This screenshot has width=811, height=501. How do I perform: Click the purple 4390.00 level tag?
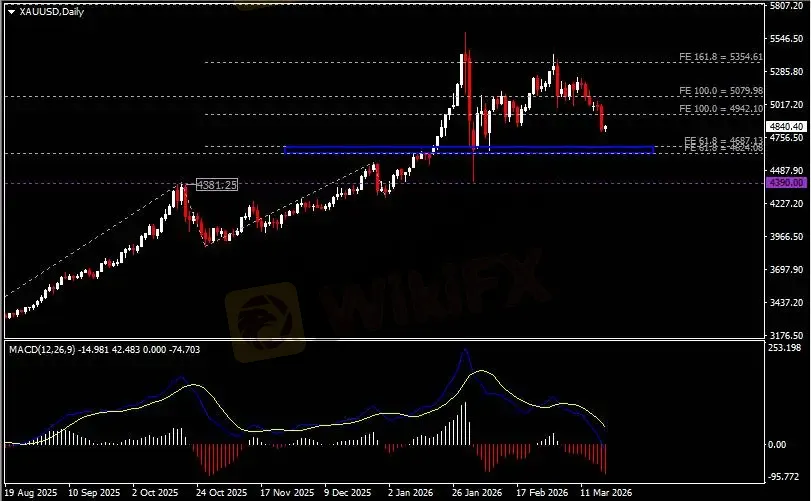coord(786,183)
